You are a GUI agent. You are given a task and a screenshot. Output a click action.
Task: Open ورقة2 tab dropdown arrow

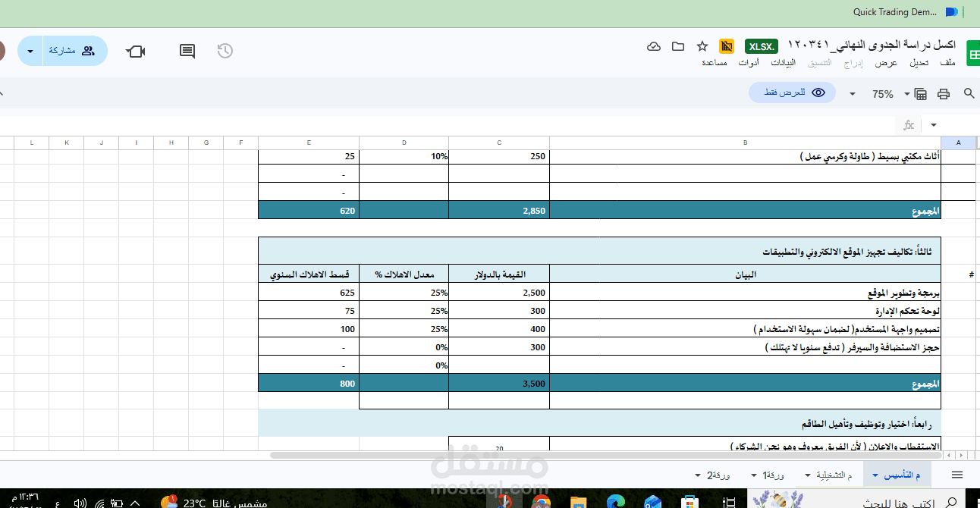tap(697, 475)
